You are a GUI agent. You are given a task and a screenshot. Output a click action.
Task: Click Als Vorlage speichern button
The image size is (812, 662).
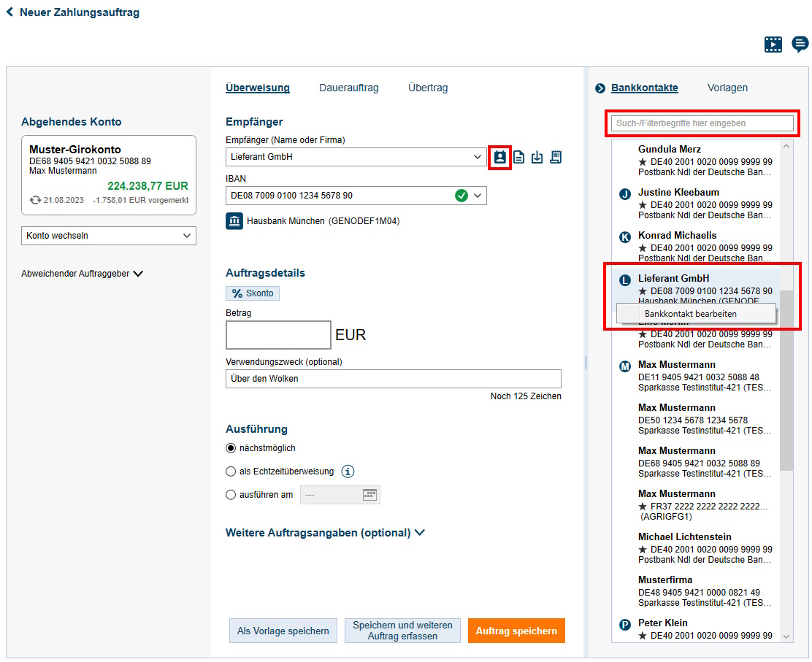tap(283, 630)
